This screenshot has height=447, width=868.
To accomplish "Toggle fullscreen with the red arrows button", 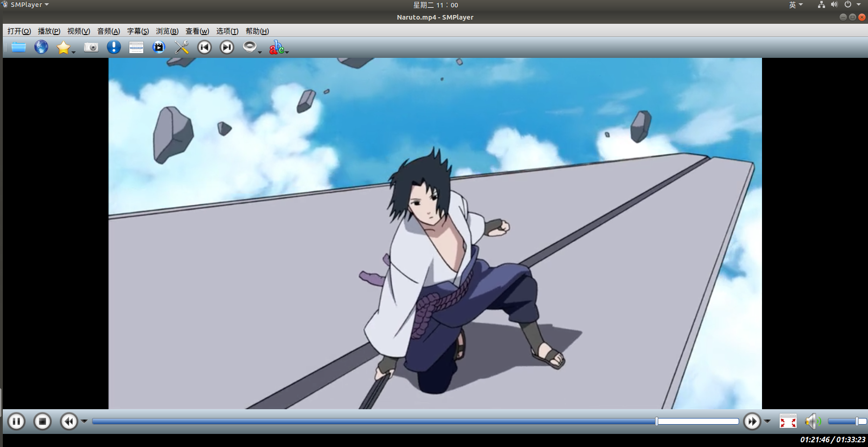I will (x=788, y=421).
